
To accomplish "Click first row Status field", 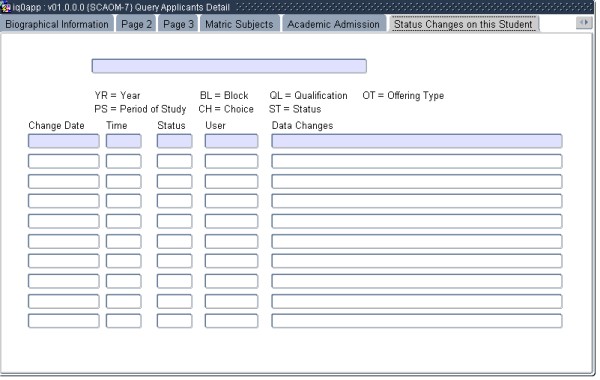I will [x=174, y=141].
